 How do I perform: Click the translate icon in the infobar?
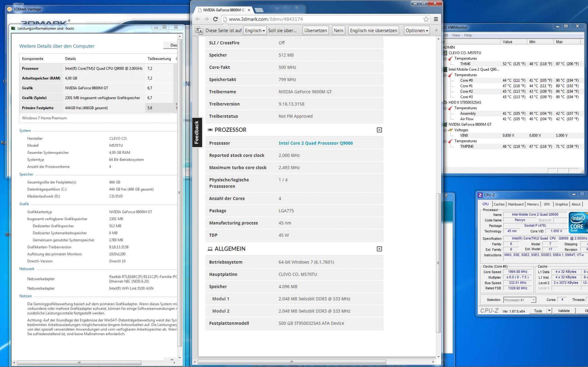tap(199, 31)
